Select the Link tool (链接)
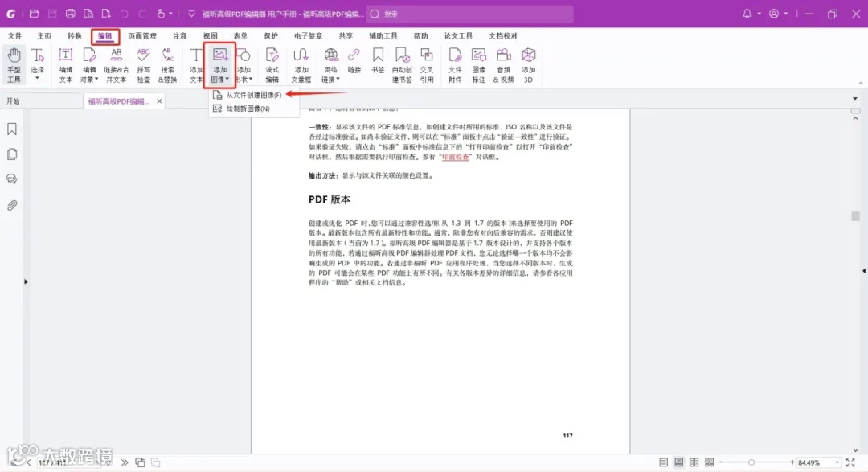868x472 pixels. coord(354,61)
